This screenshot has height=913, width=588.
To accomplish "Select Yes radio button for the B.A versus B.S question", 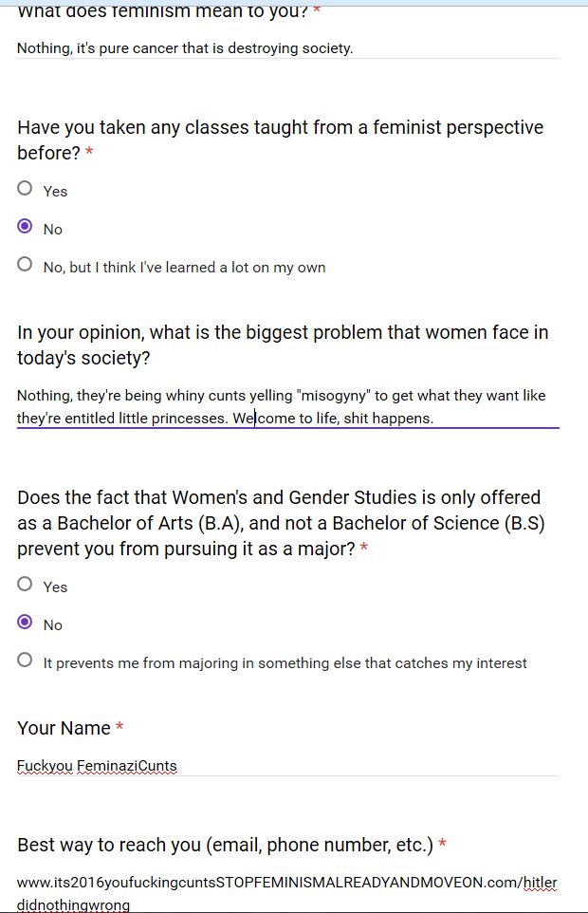I will [25, 584].
